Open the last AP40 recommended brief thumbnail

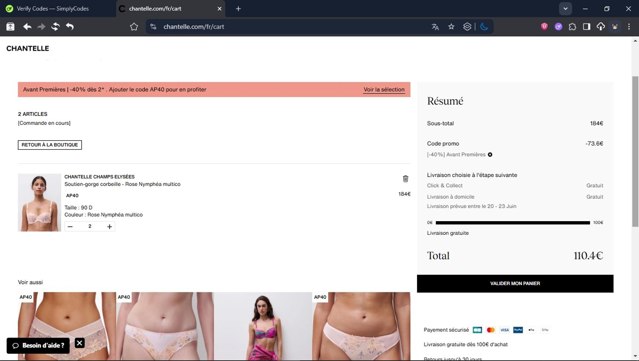(361, 326)
